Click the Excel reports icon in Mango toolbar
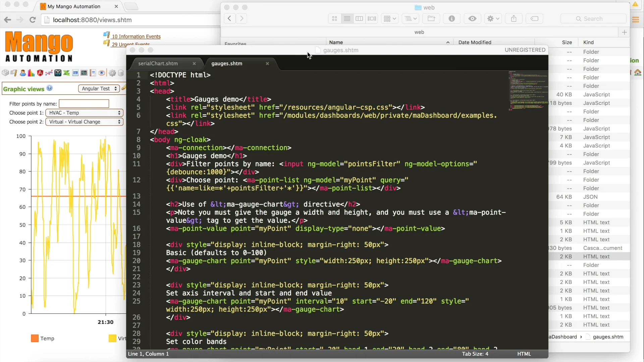The height and width of the screenshot is (362, 644). click(x=67, y=73)
